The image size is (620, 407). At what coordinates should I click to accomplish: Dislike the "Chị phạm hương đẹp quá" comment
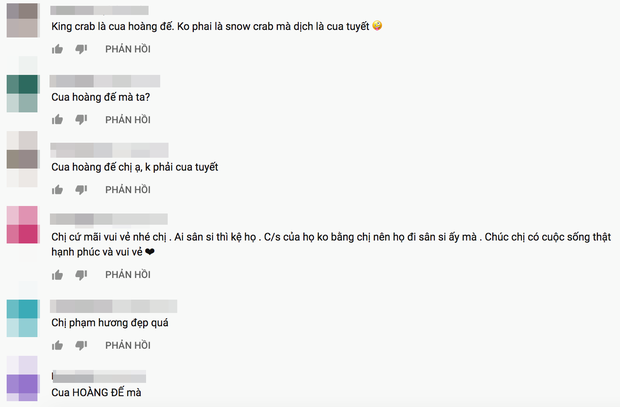(81, 346)
